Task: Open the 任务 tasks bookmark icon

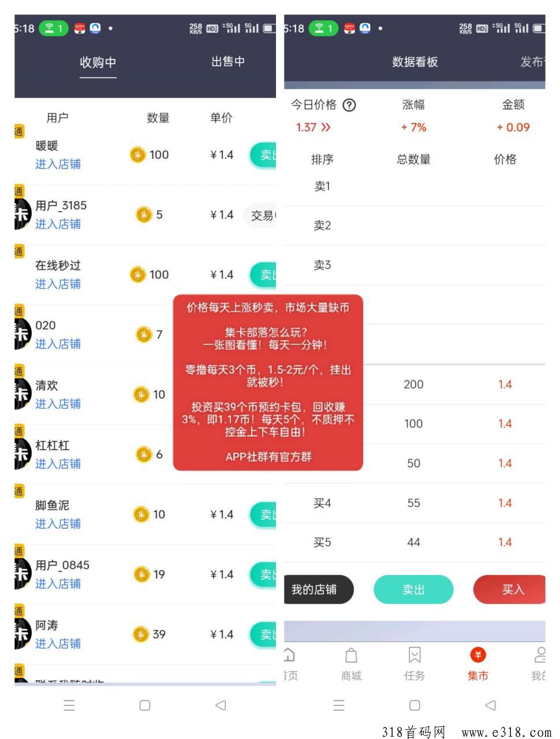Action: (414, 655)
